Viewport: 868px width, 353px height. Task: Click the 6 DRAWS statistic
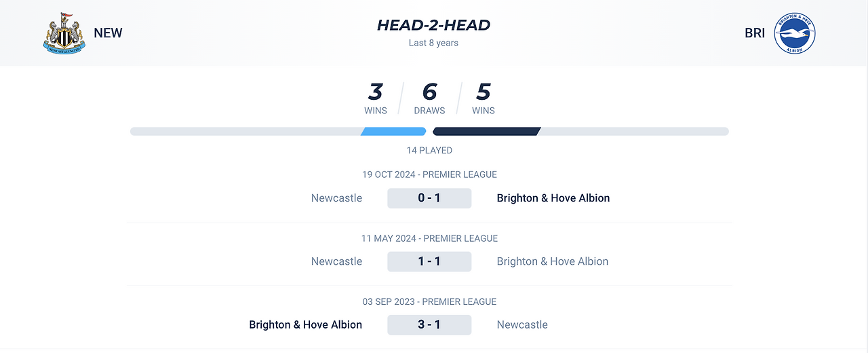(x=429, y=98)
